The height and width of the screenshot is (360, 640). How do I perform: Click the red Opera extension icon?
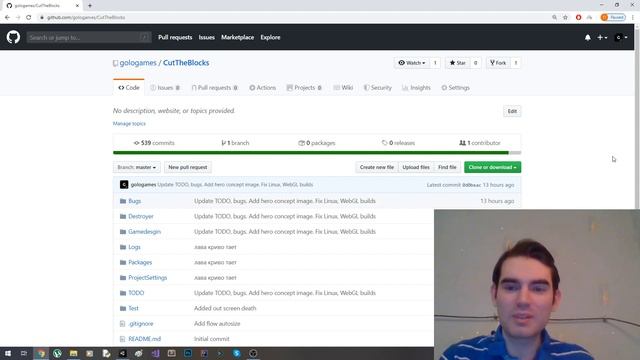click(x=578, y=18)
